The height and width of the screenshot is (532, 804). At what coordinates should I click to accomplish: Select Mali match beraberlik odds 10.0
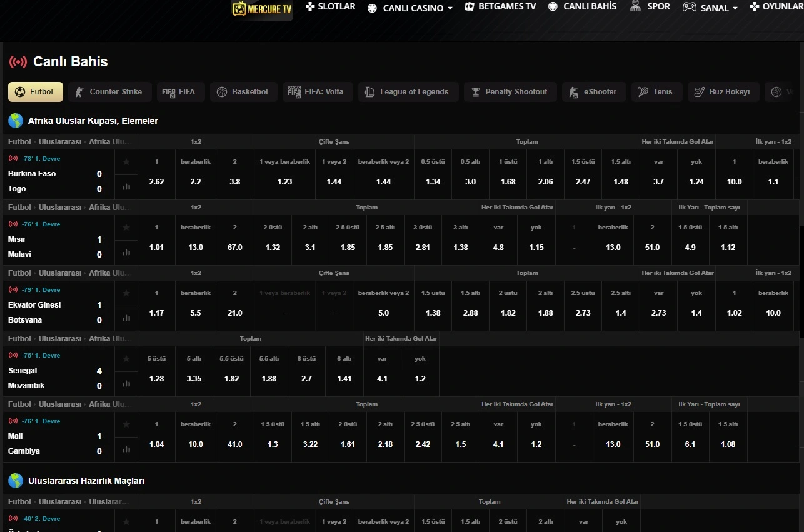(x=196, y=437)
